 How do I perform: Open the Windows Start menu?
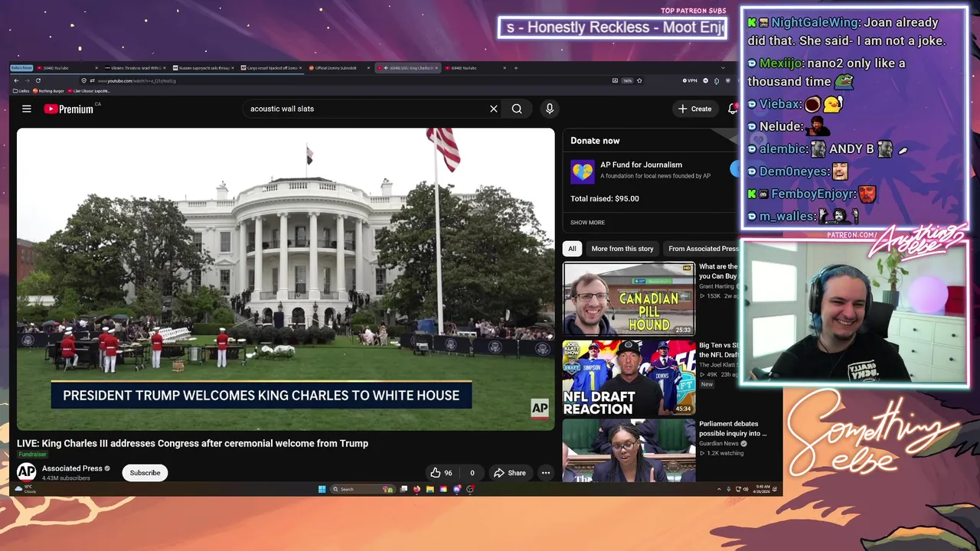click(322, 489)
